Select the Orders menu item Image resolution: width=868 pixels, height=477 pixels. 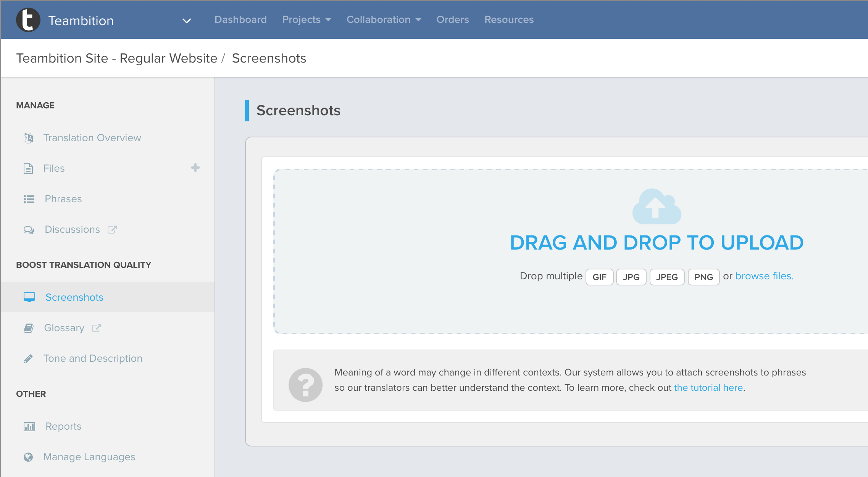click(x=452, y=19)
